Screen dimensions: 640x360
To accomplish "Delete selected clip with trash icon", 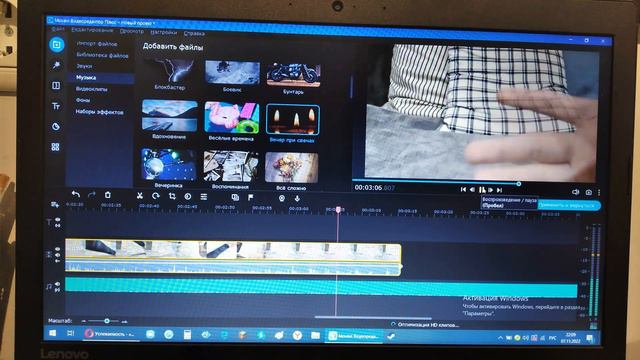I will click(x=107, y=195).
